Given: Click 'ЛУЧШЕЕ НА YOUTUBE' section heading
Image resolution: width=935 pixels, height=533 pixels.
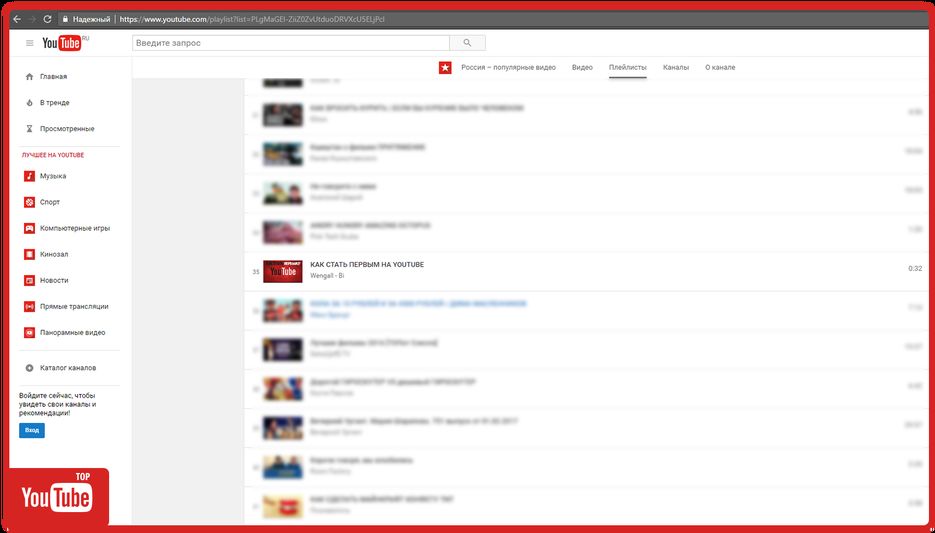Looking at the screenshot, I should pyautogui.click(x=53, y=155).
